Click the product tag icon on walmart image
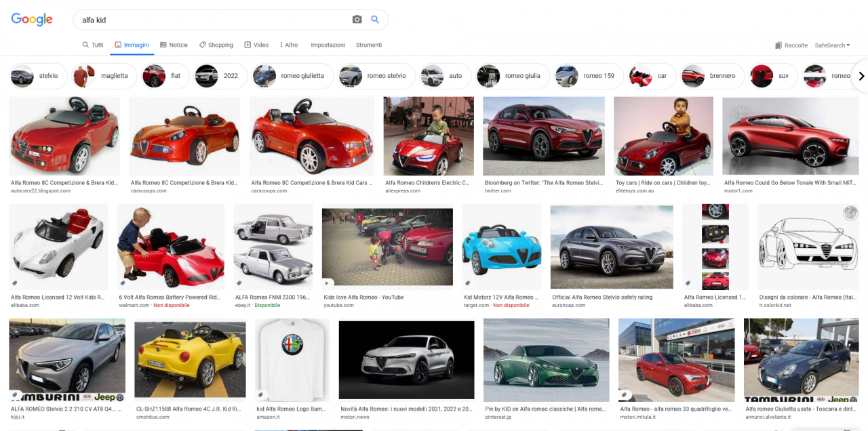 [x=124, y=283]
